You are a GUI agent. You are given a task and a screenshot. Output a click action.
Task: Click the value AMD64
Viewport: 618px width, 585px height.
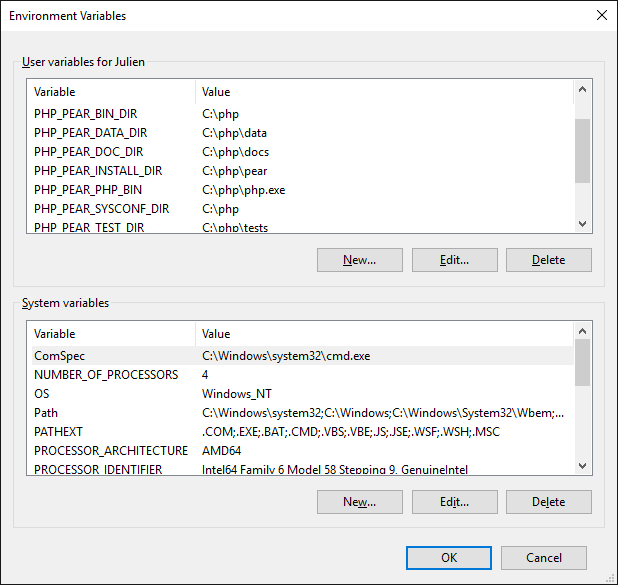[x=222, y=451]
